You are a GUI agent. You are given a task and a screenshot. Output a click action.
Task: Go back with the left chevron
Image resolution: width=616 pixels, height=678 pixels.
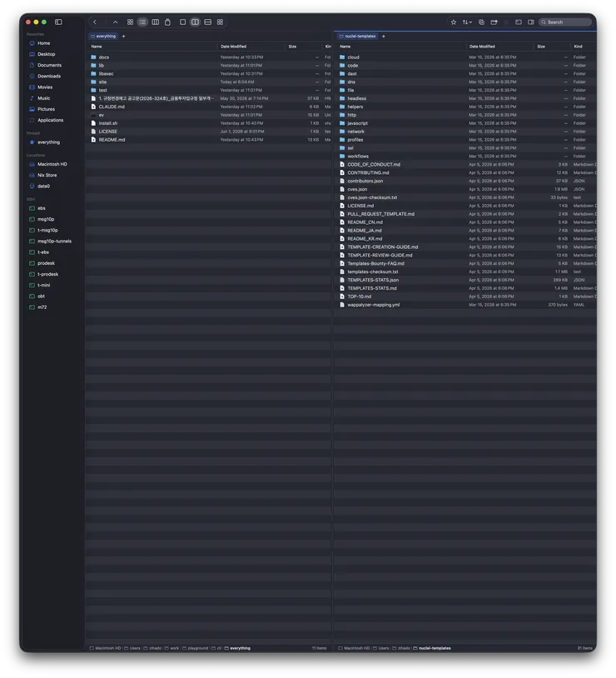95,22
